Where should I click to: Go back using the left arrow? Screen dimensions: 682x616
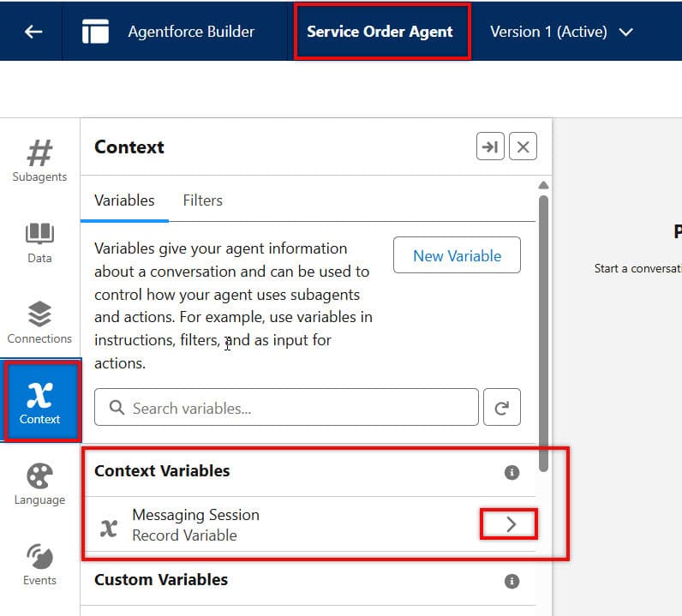click(33, 32)
